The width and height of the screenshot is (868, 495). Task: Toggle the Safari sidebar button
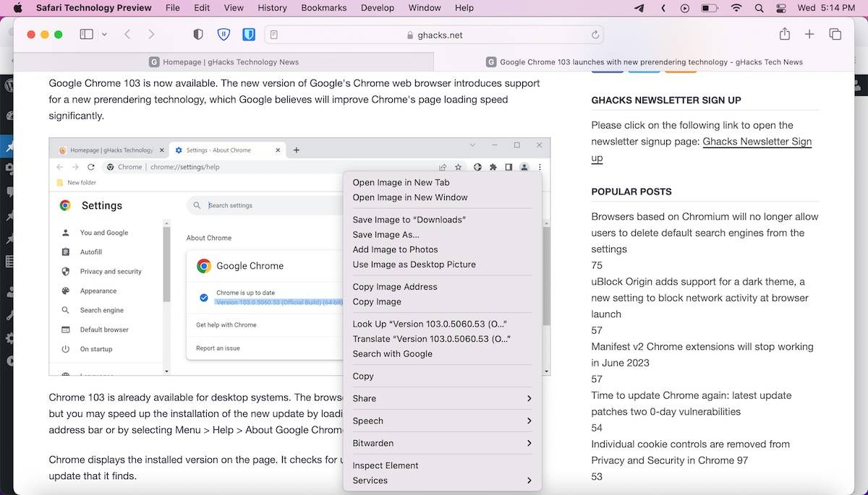86,34
